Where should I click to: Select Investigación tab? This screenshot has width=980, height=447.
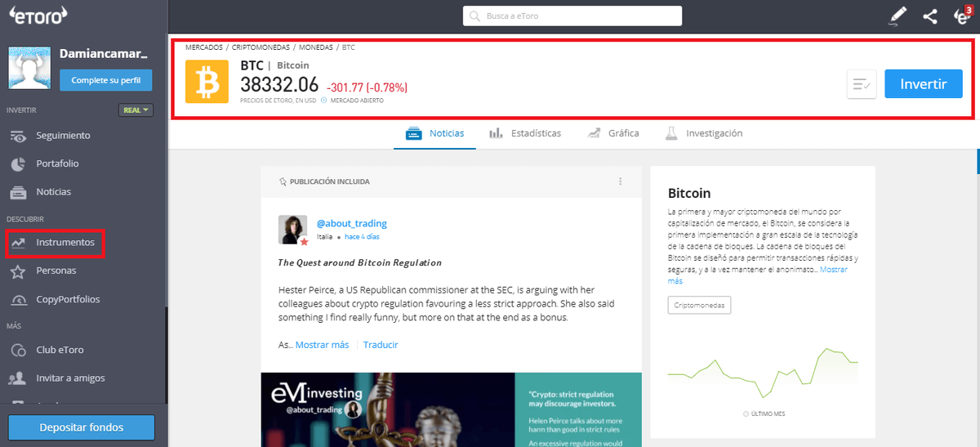703,133
